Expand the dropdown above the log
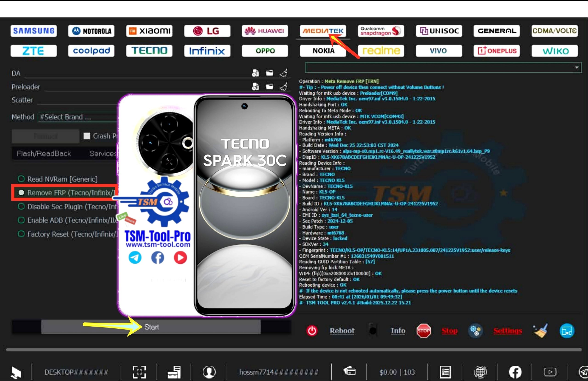The width and height of the screenshot is (588, 381). click(577, 68)
